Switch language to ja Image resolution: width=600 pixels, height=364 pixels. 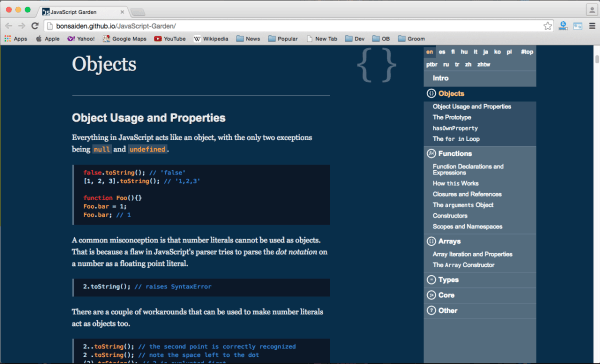[x=485, y=52]
